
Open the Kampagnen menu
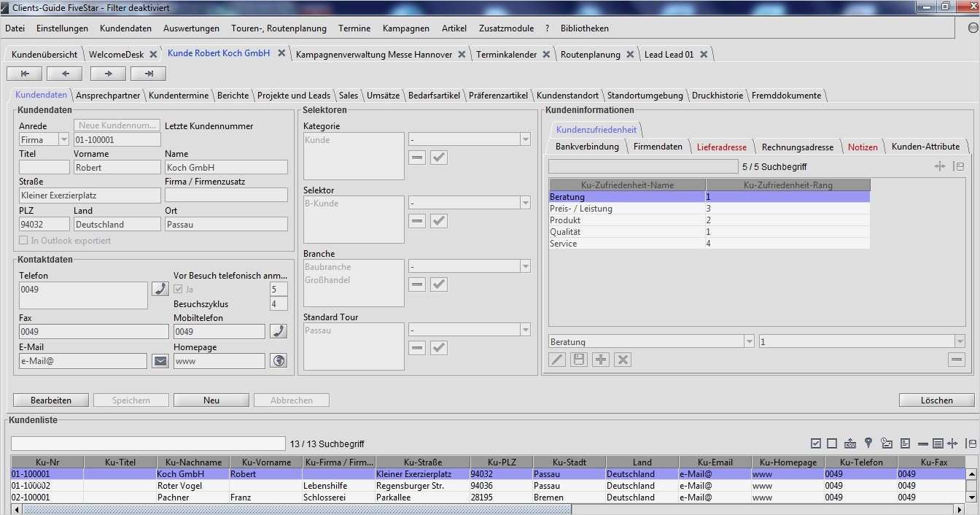[405, 28]
